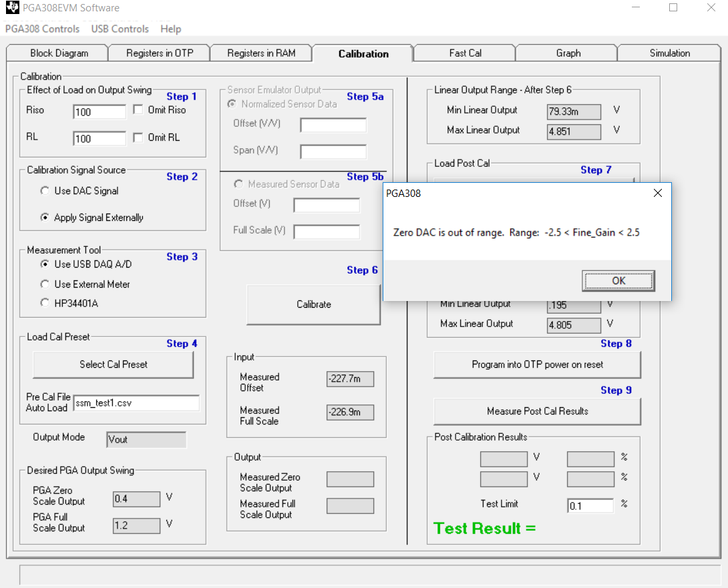Viewport: 728px width, 588px height.
Task: Close the PGA308 error dialog
Action: [x=658, y=193]
